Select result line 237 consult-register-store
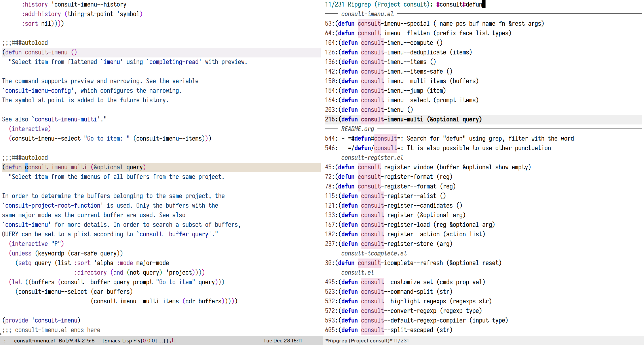This screenshot has height=353, width=644. pos(389,244)
